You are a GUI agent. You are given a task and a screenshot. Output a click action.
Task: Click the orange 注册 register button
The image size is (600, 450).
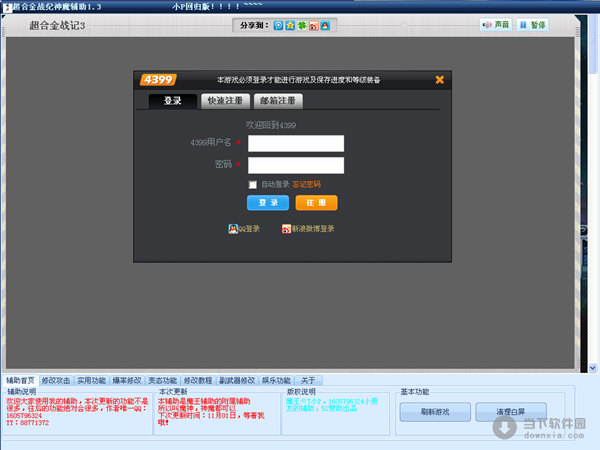pos(316,203)
